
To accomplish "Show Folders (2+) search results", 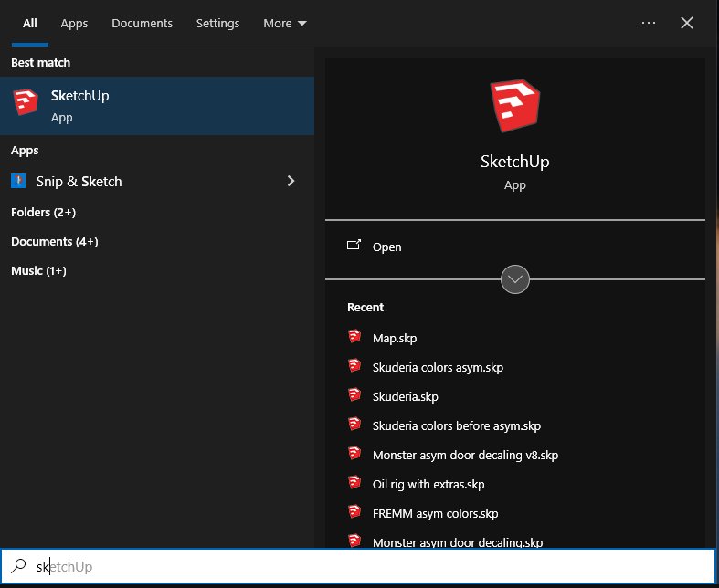I will click(43, 212).
